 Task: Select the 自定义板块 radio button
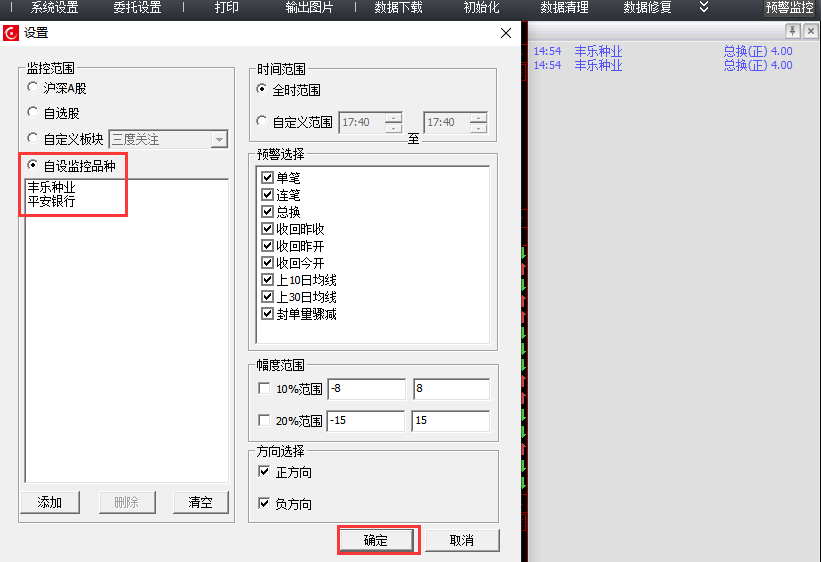pos(32,138)
